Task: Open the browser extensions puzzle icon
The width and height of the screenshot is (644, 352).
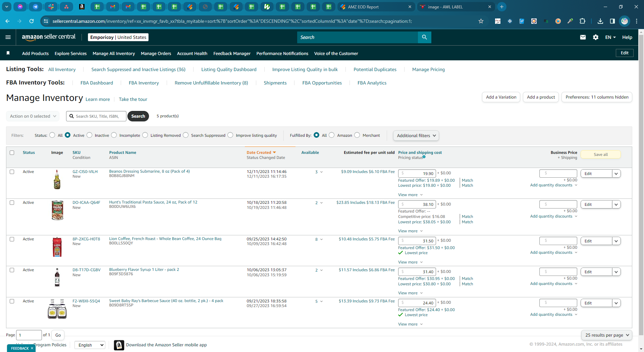Action: [x=582, y=21]
